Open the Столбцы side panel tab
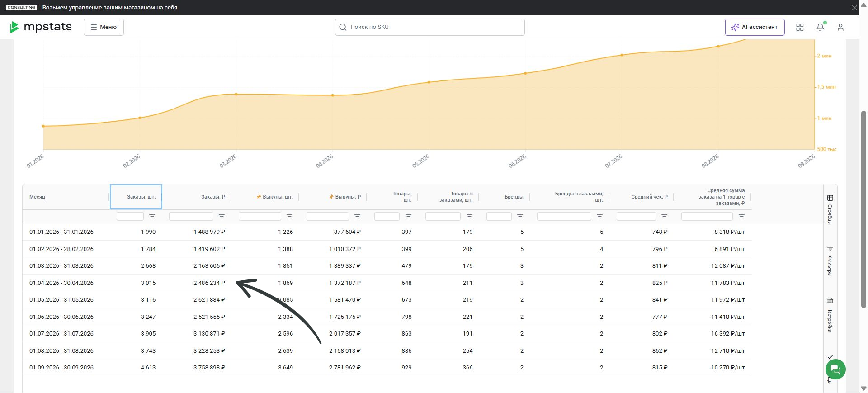This screenshot has width=868, height=393. [x=830, y=209]
